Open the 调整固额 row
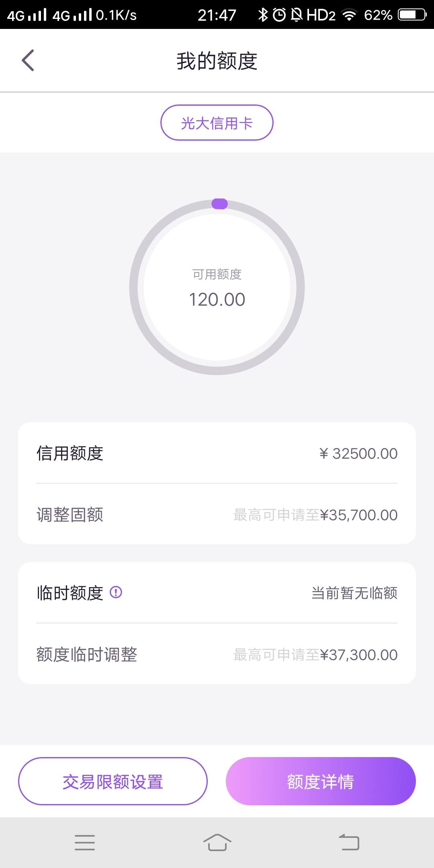 coord(217,514)
